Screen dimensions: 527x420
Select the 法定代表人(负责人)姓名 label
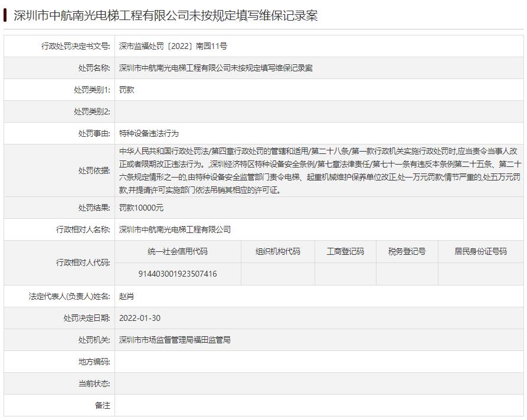[x=69, y=296]
